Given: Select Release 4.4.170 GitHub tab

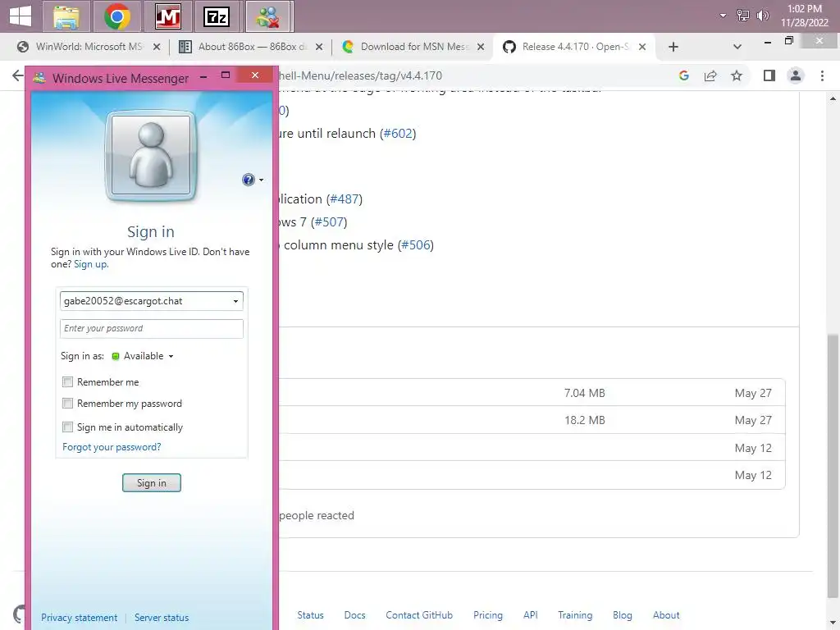Looking at the screenshot, I should 575,47.
